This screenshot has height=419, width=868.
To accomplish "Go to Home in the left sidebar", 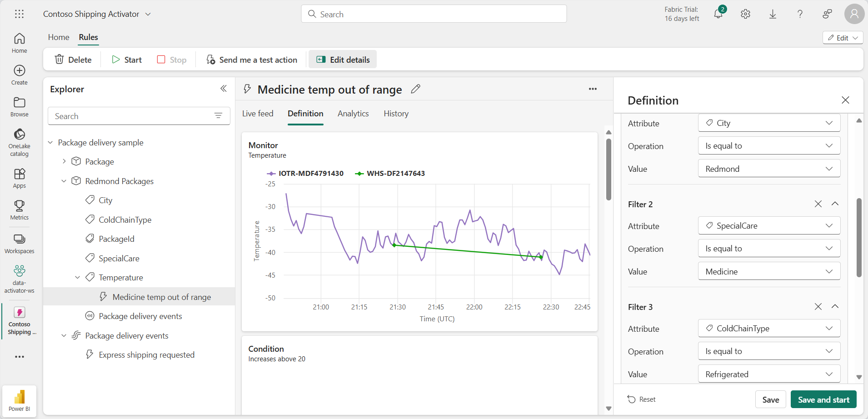I will [19, 43].
